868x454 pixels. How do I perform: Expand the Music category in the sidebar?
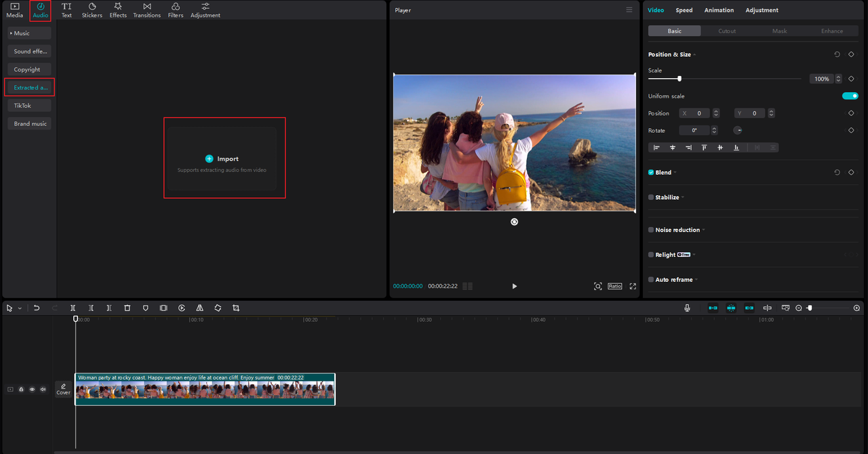click(29, 33)
